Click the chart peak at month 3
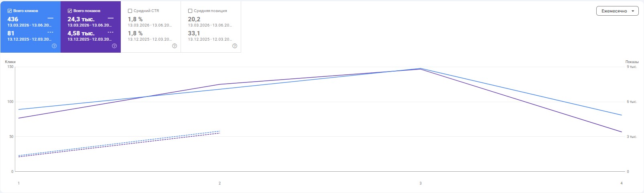The width and height of the screenshot is (644, 193). pos(421,69)
